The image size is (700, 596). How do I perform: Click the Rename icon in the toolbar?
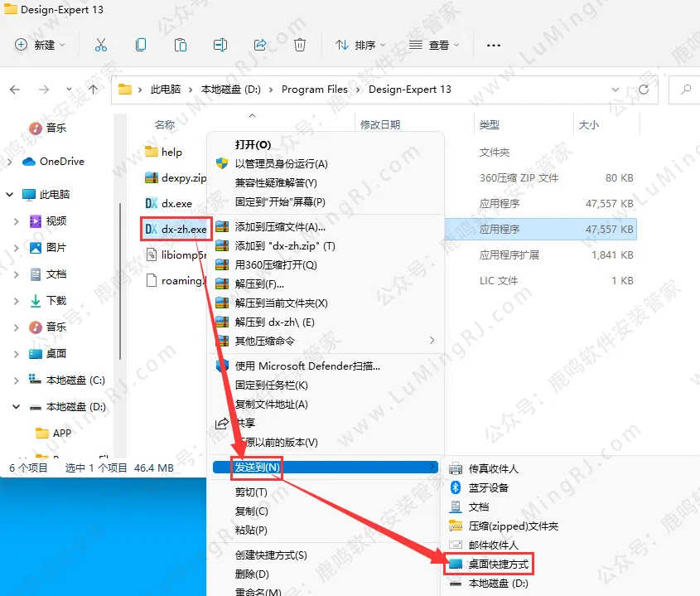220,46
